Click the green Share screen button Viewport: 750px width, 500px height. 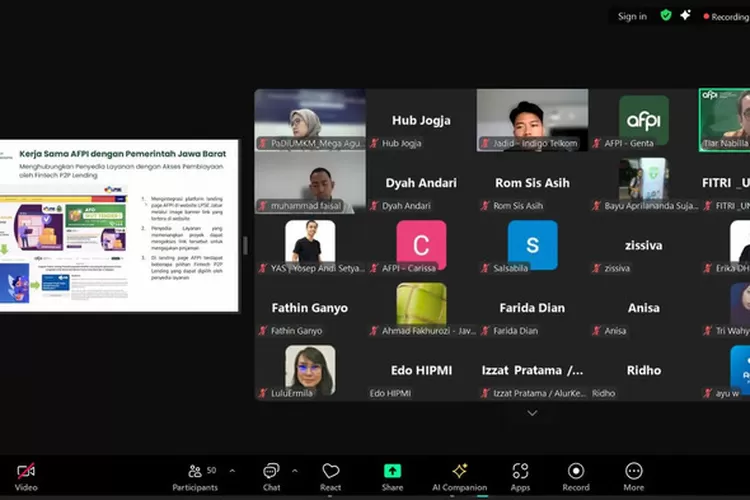(392, 475)
